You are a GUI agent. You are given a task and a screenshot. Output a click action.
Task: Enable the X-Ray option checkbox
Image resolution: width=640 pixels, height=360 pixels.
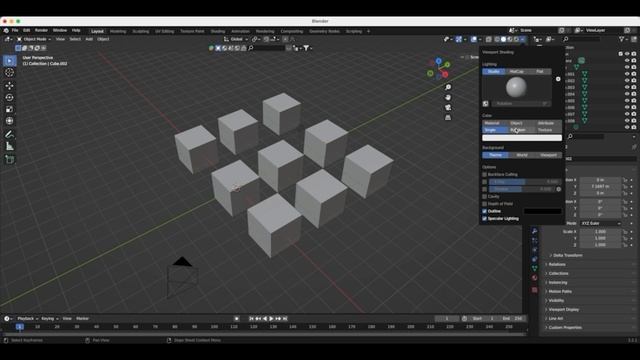click(x=484, y=182)
